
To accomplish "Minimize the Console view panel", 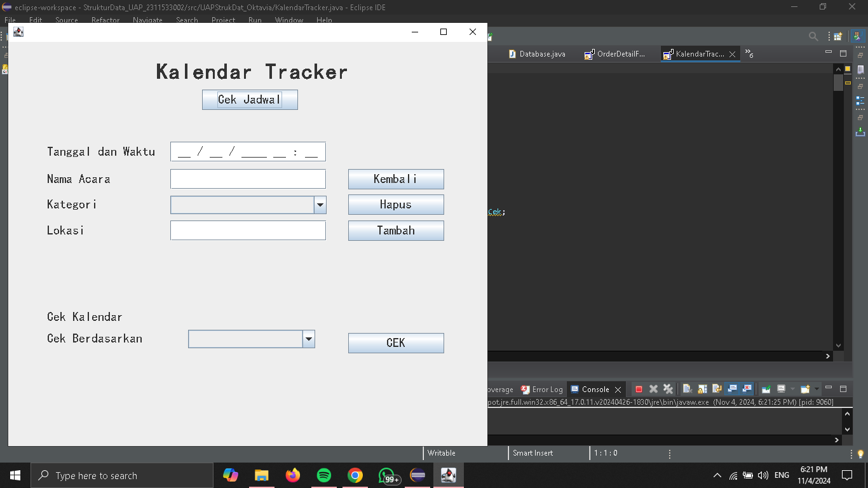I will pos(829,388).
